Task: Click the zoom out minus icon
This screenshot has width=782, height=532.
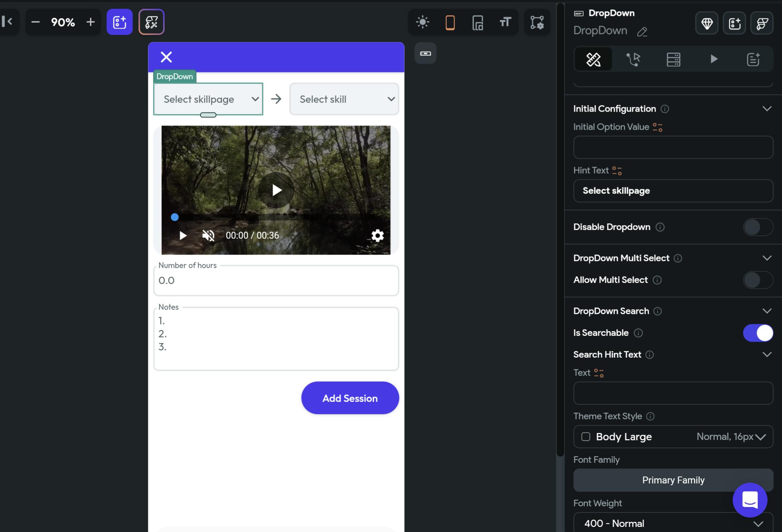Action: pos(35,22)
